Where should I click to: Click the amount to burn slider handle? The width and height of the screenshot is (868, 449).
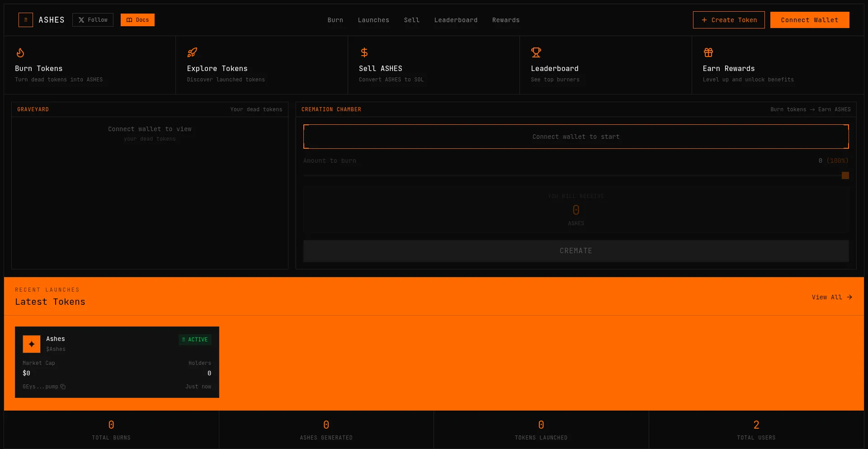[x=845, y=175]
